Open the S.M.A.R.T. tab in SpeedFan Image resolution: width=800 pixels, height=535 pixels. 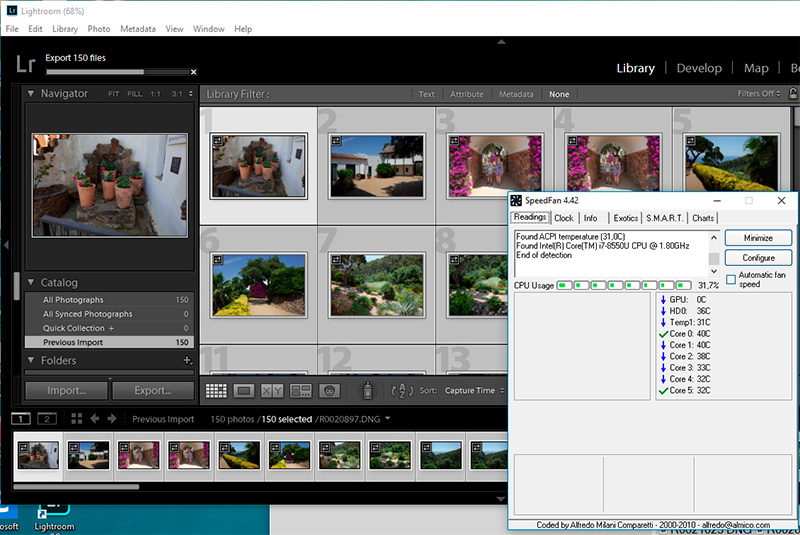(x=663, y=218)
